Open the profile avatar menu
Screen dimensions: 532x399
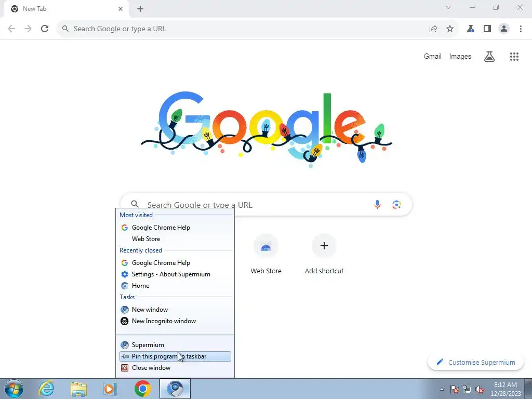pyautogui.click(x=504, y=29)
